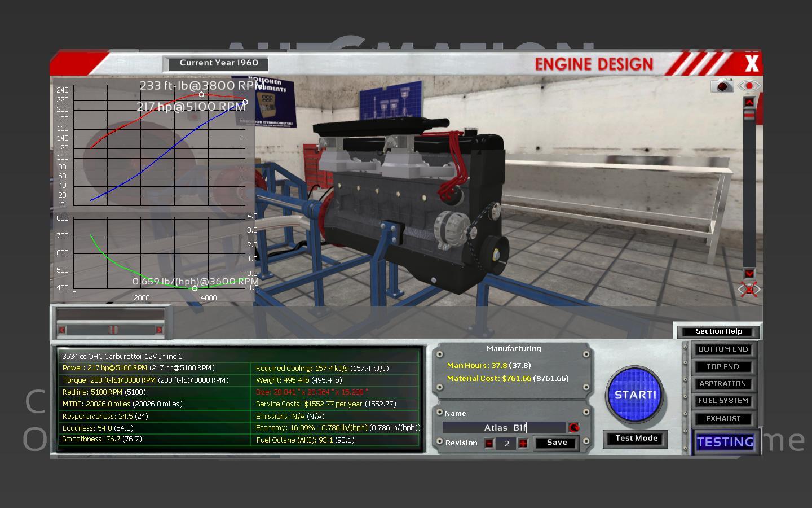812x508 pixels.
Task: Switch to the Top End section
Action: click(723, 367)
